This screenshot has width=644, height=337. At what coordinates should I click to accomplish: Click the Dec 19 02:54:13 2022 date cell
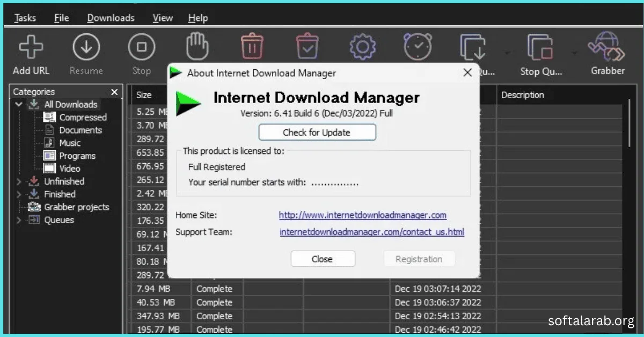click(x=438, y=316)
